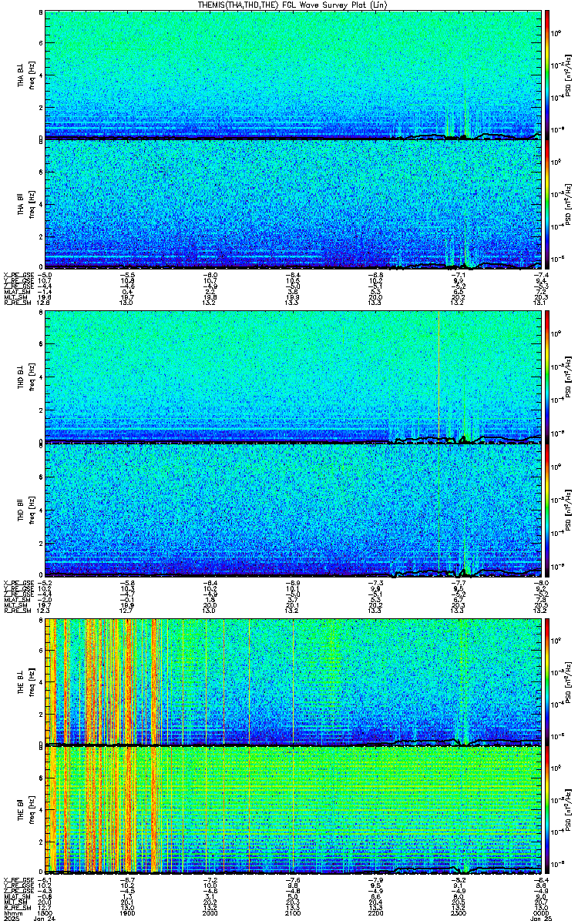This screenshot has height=924, width=578.
Task: Click the Jan 25 date label
Action: coord(541,919)
